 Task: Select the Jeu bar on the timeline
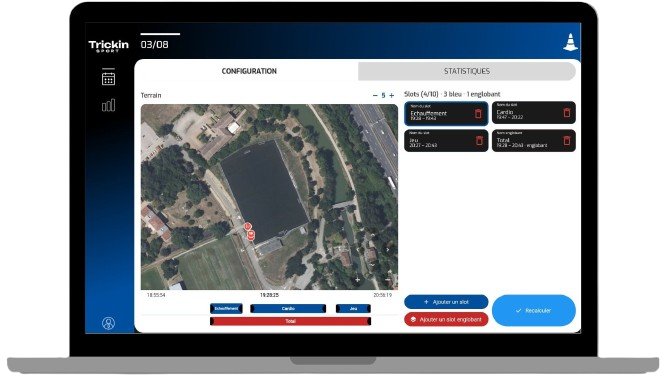(x=353, y=308)
